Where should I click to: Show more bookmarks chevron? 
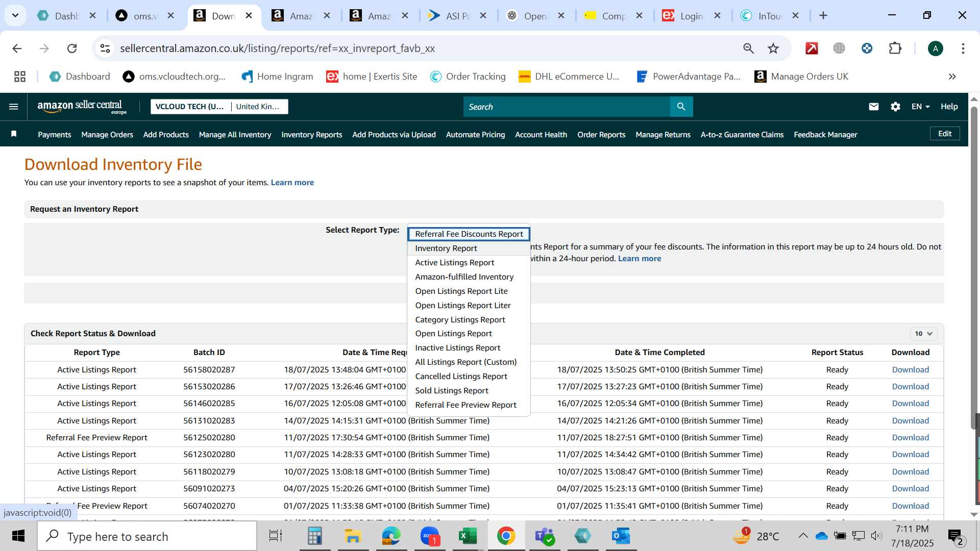952,77
